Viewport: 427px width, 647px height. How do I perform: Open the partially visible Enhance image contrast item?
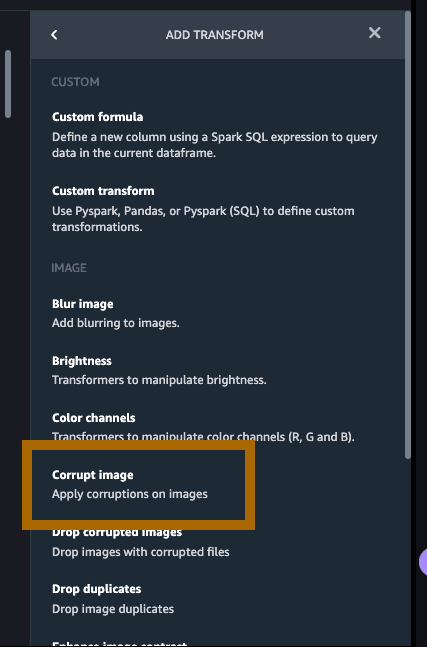[119, 643]
